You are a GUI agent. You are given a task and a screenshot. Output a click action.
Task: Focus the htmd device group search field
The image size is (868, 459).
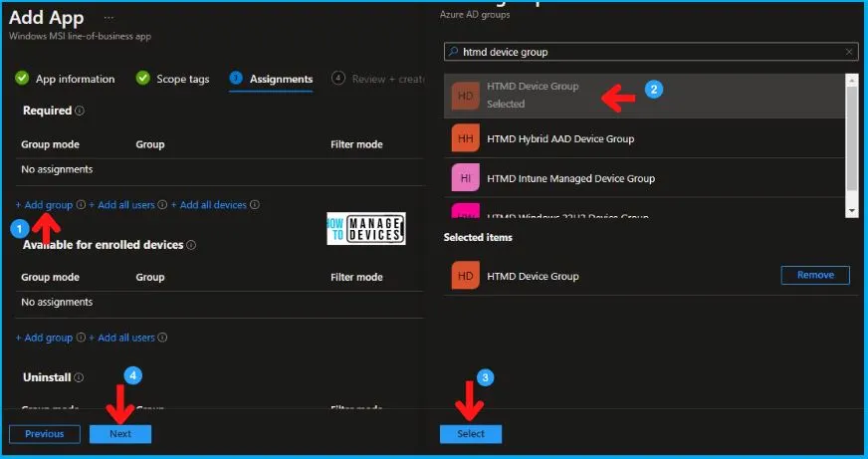click(x=650, y=52)
